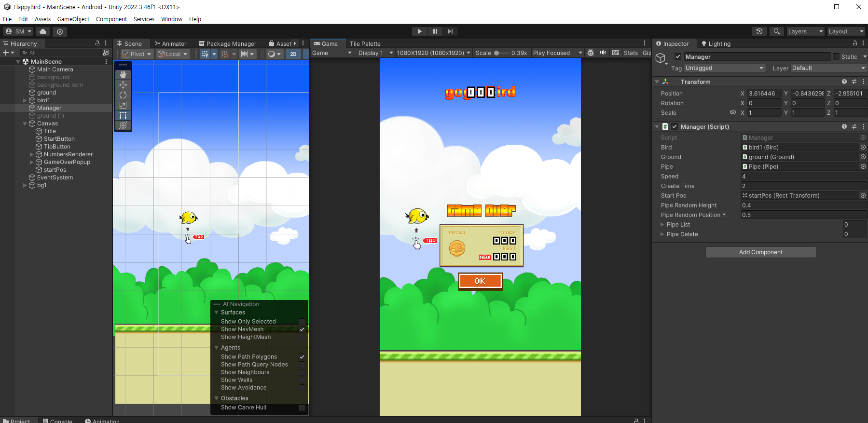Select the Scale tool in Scene
This screenshot has height=423, width=868.
(123, 105)
